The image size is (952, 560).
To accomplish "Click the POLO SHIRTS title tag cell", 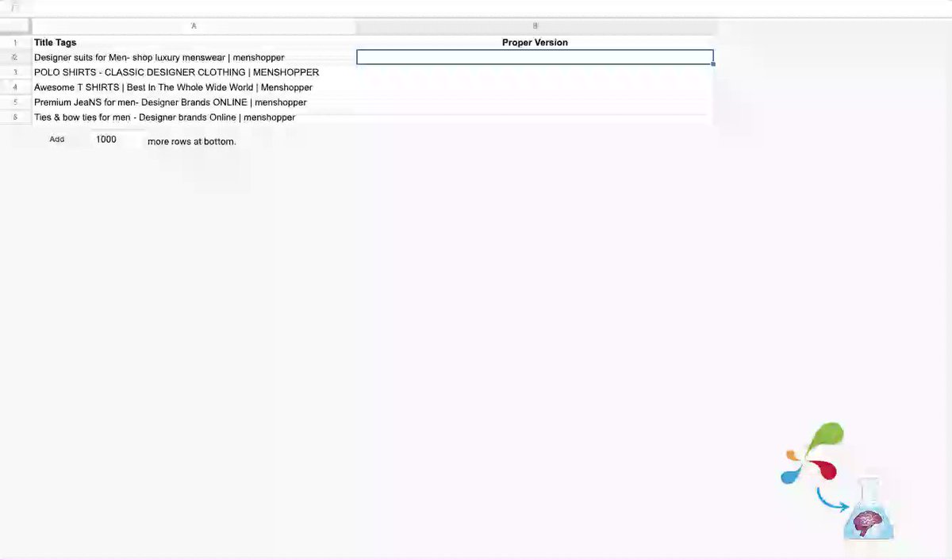I will 194,72.
